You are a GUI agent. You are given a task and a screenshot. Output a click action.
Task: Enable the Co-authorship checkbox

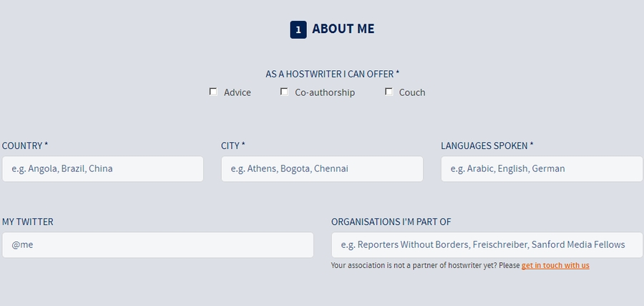(x=284, y=92)
